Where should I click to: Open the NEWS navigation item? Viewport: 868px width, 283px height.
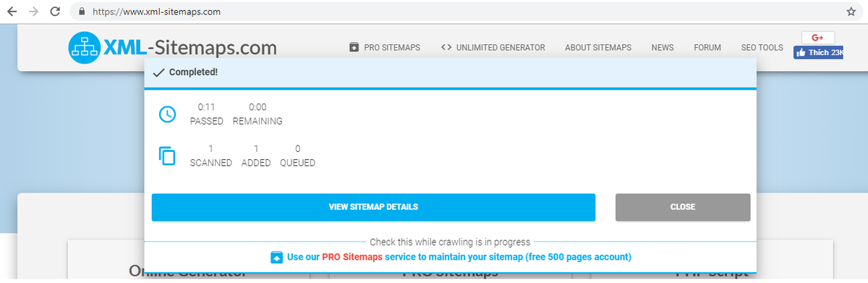click(x=663, y=48)
